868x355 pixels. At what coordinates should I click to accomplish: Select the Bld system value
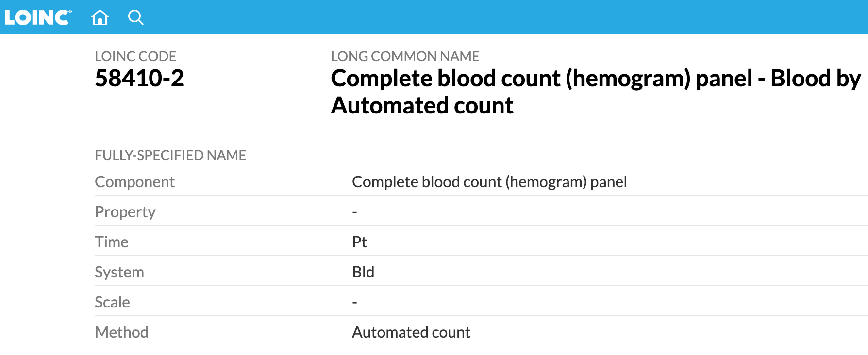click(x=363, y=272)
